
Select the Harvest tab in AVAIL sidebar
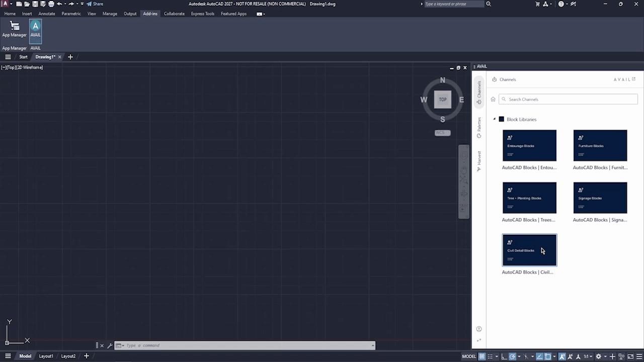click(479, 161)
